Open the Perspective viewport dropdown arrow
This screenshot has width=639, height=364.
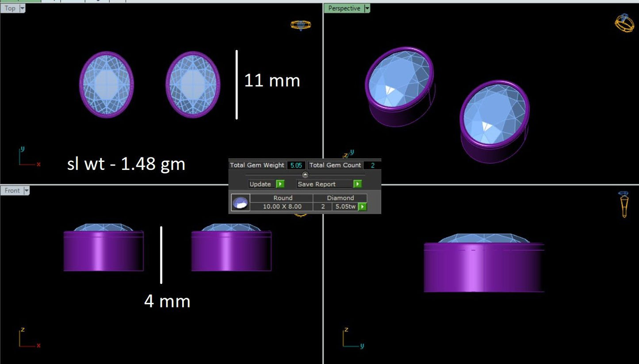[366, 8]
